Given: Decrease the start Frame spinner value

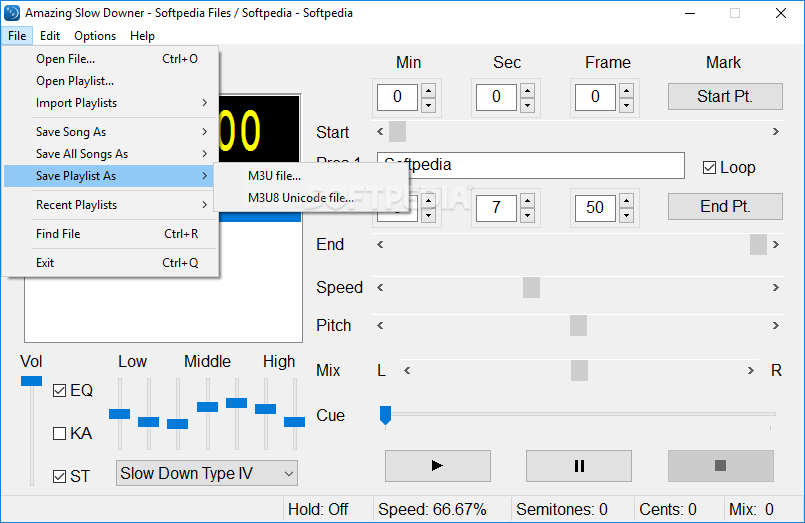Looking at the screenshot, I should (x=626, y=105).
